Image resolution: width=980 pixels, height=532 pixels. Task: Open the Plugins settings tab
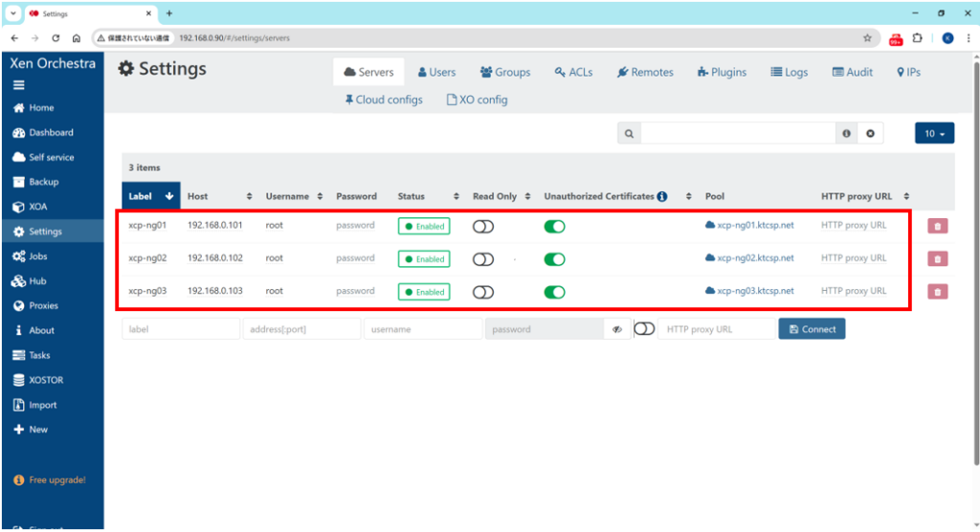point(722,73)
